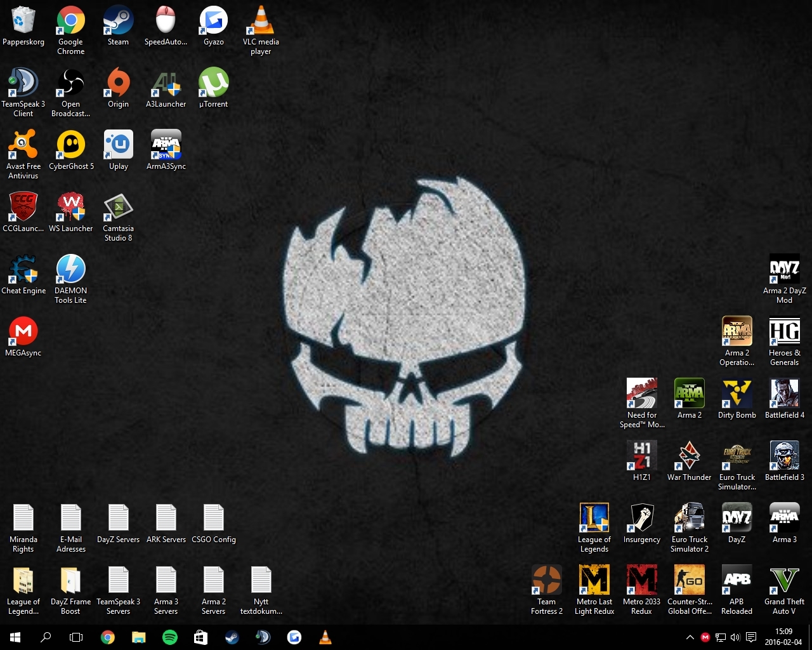Open Task View from the taskbar
This screenshot has height=650, width=812.
click(x=76, y=637)
